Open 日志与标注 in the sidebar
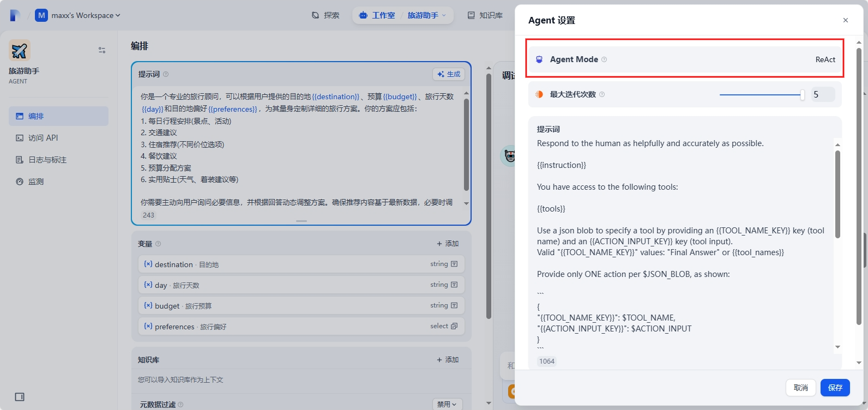 click(58, 160)
